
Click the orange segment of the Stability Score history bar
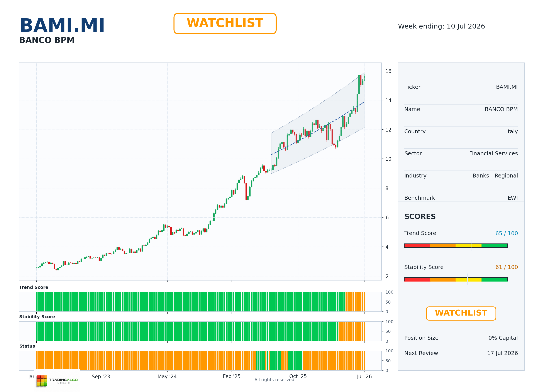pos(352,331)
